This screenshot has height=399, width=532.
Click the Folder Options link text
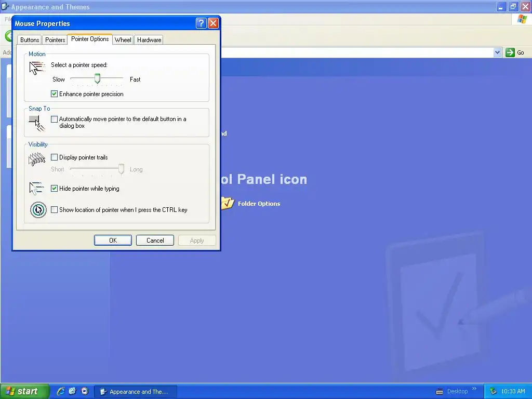pos(259,204)
